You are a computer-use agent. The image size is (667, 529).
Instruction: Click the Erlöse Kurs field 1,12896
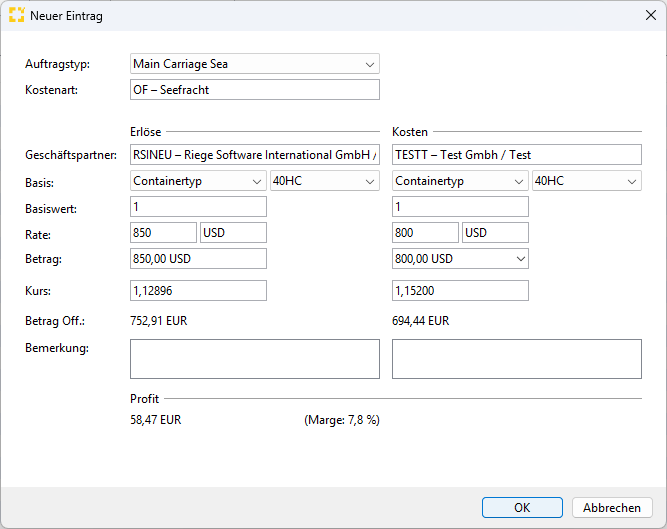click(198, 291)
